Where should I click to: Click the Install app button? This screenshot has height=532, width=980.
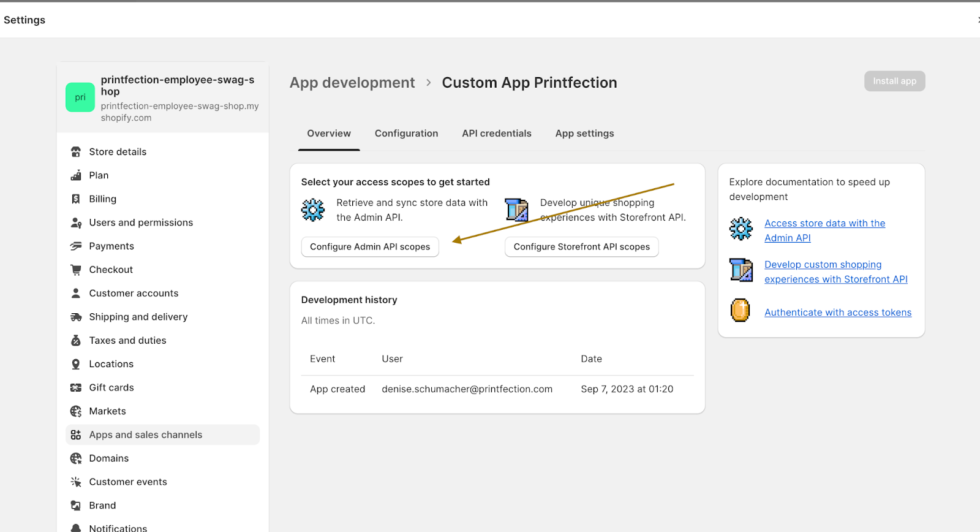[895, 81]
